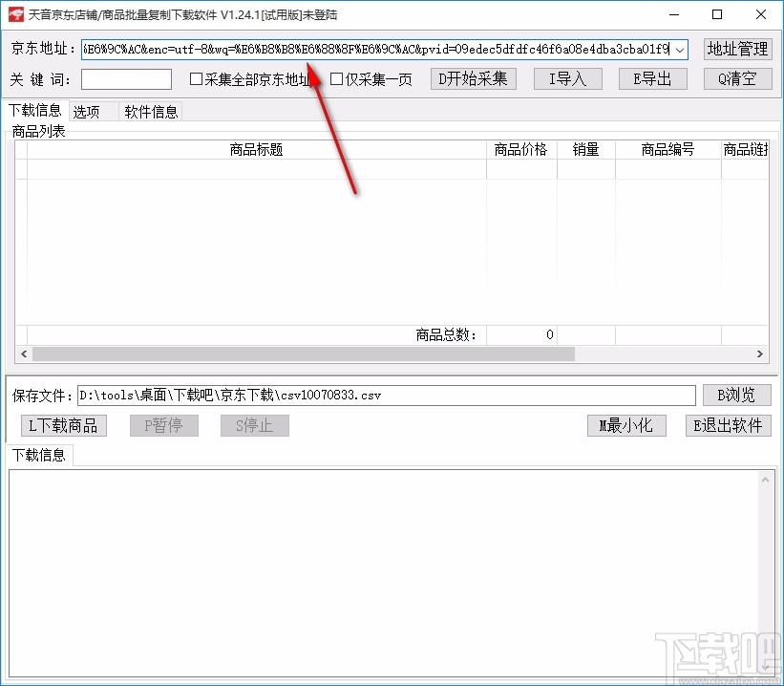The height and width of the screenshot is (686, 784).
Task: Download products with L下载商品 button
Action: tap(63, 425)
